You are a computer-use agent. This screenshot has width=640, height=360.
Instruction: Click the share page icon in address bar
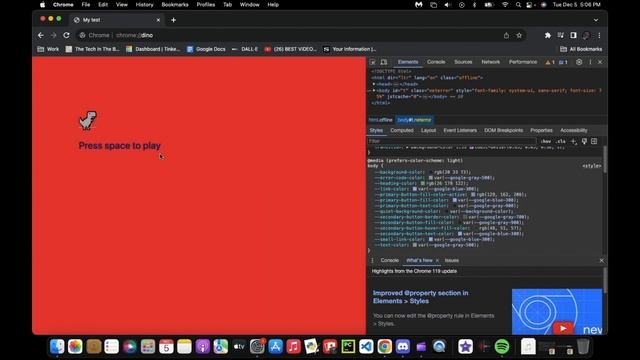(x=506, y=36)
